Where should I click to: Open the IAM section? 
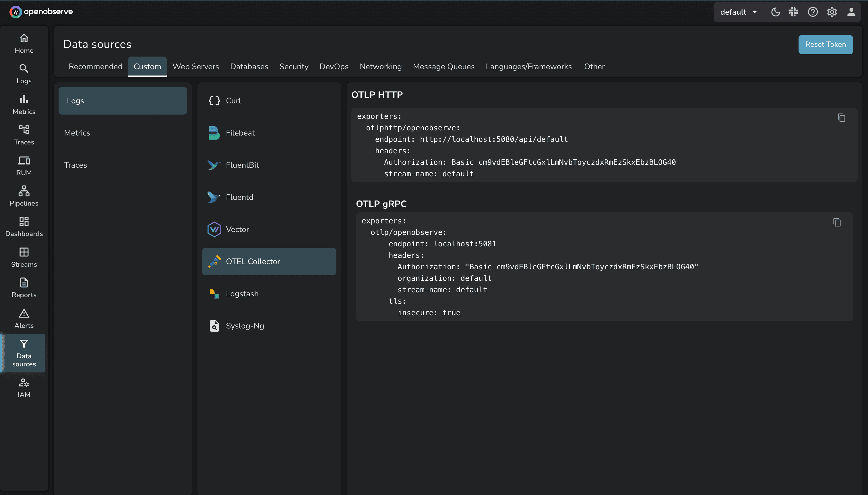(24, 387)
